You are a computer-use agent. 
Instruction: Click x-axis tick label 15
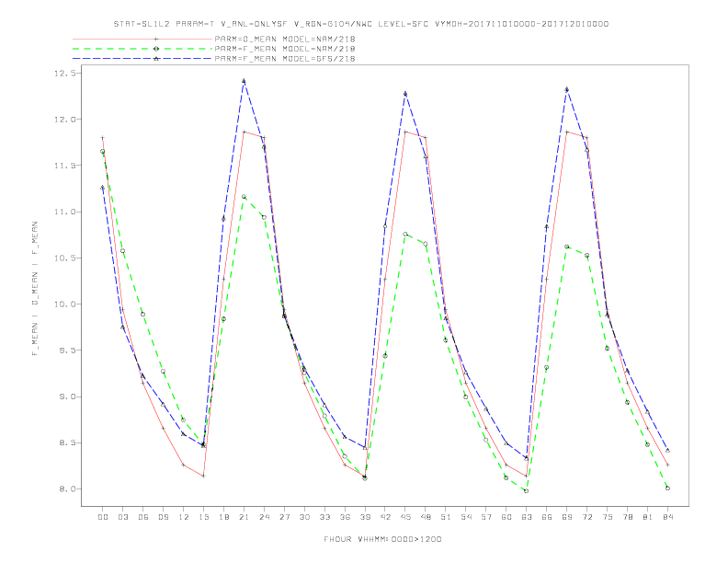[203, 517]
